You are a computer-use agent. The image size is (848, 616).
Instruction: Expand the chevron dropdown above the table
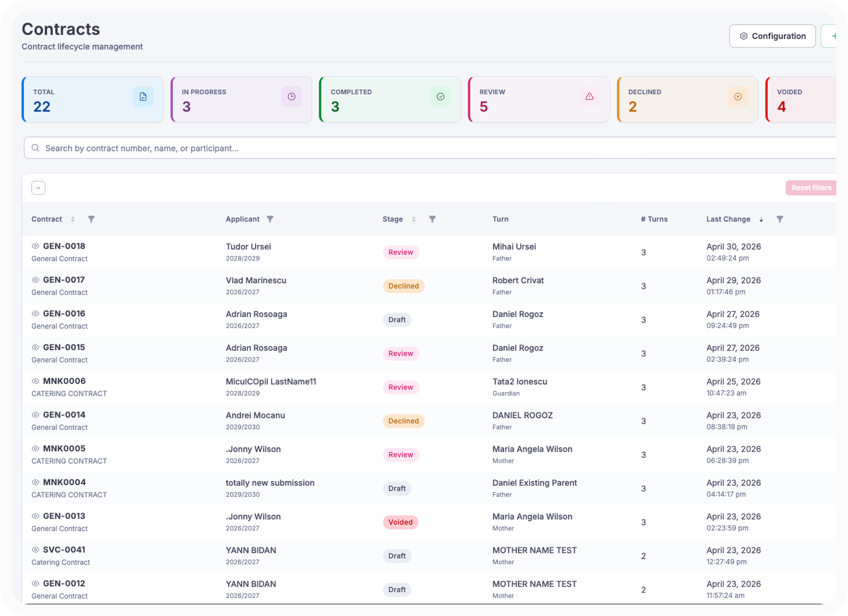(x=38, y=188)
